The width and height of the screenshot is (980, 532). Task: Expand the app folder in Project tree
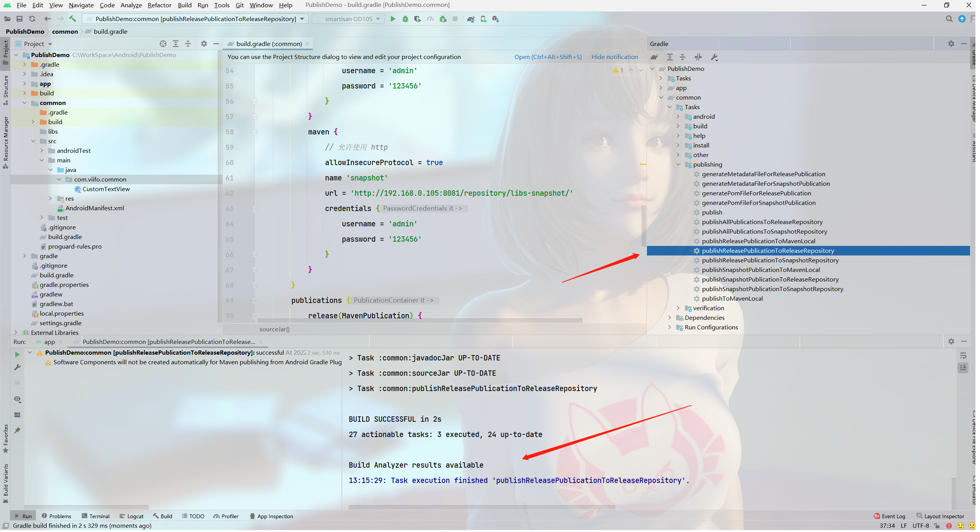pos(24,83)
